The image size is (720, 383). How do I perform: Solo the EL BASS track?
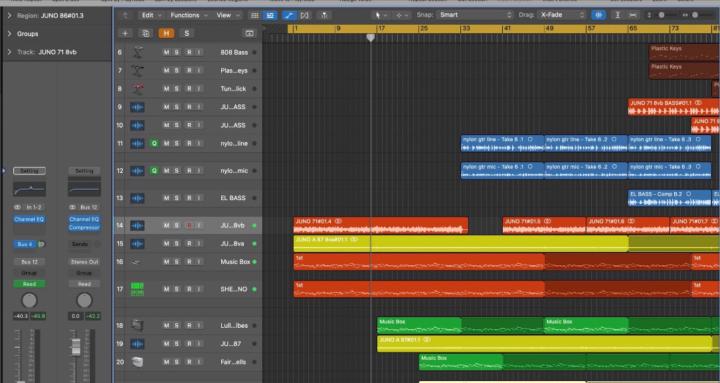pos(177,198)
